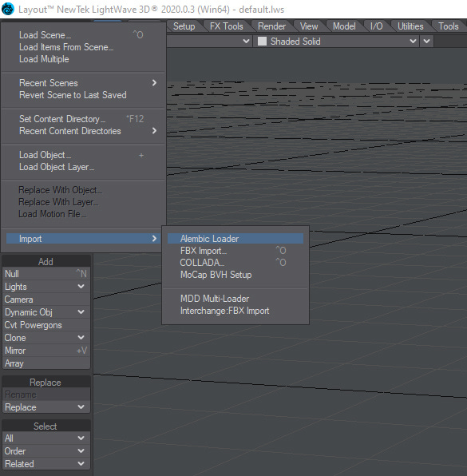Add a Null object
Screen dimensions: 467x476
[x=46, y=274]
